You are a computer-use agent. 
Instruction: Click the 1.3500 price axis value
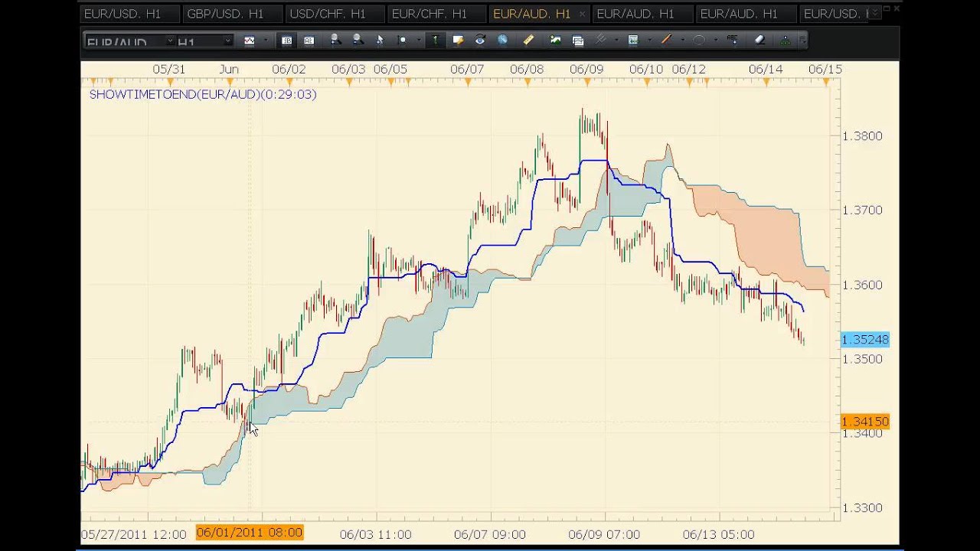(862, 359)
